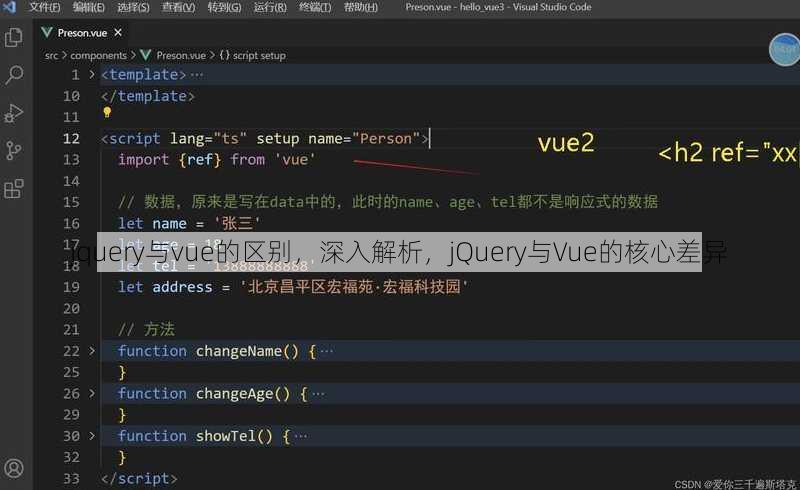Click line number 19 in the gutter
The height and width of the screenshot is (490, 800).
click(x=71, y=287)
